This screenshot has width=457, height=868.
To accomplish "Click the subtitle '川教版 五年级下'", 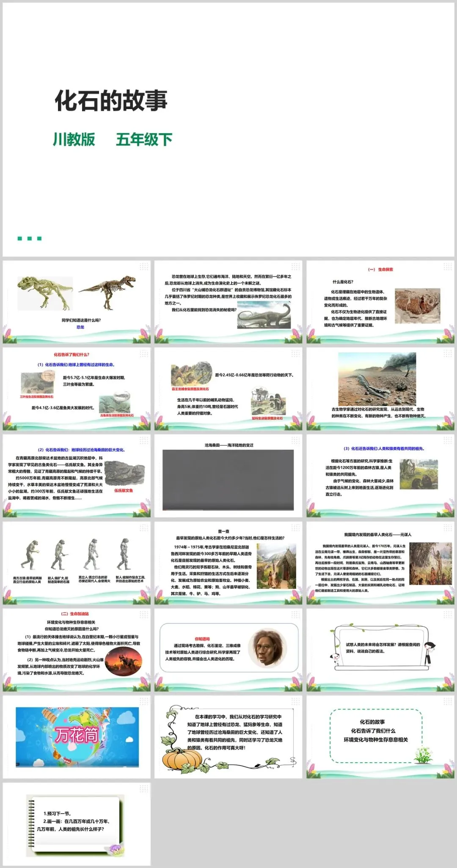I will [x=113, y=139].
